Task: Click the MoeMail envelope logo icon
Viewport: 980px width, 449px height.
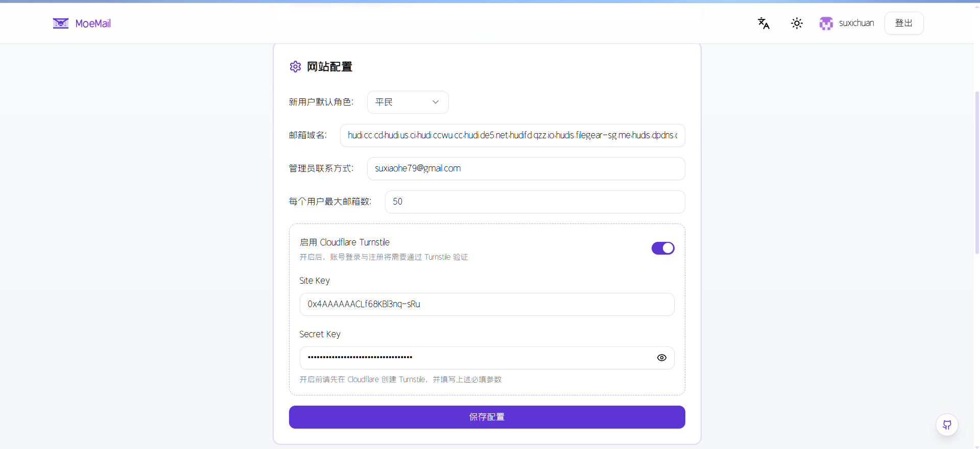Action: point(61,23)
